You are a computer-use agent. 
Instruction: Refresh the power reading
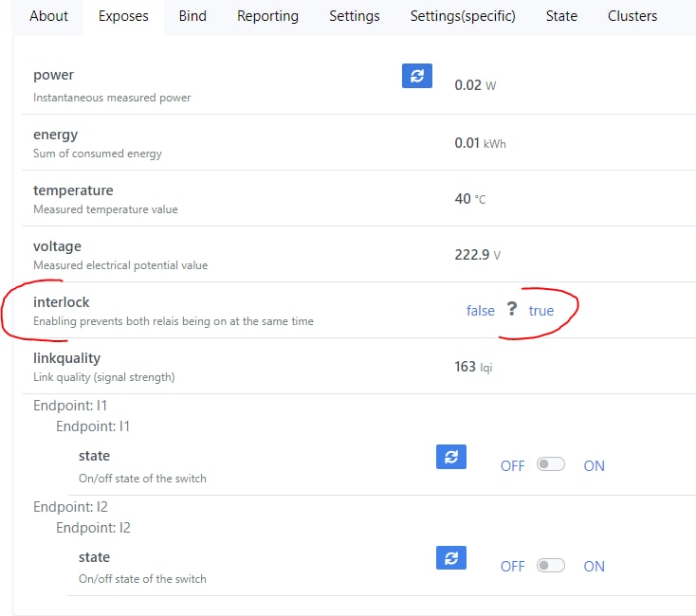click(x=417, y=76)
